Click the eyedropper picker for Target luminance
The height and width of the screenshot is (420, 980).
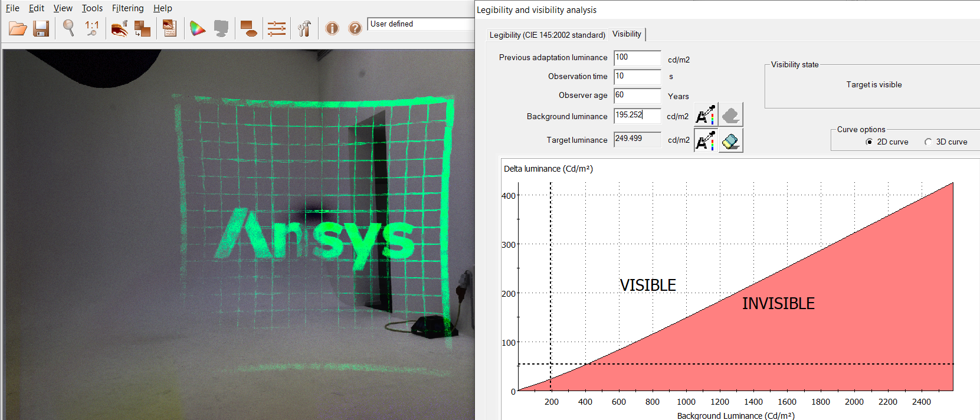pyautogui.click(x=706, y=141)
